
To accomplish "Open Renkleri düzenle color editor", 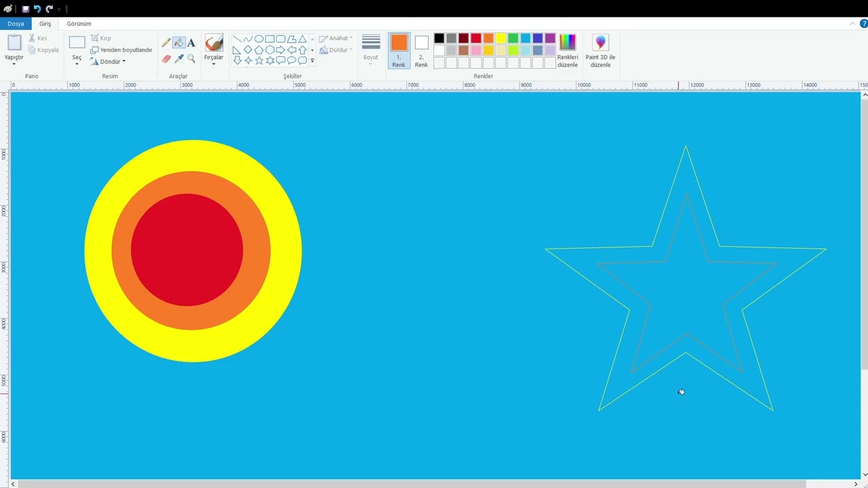I will [568, 51].
